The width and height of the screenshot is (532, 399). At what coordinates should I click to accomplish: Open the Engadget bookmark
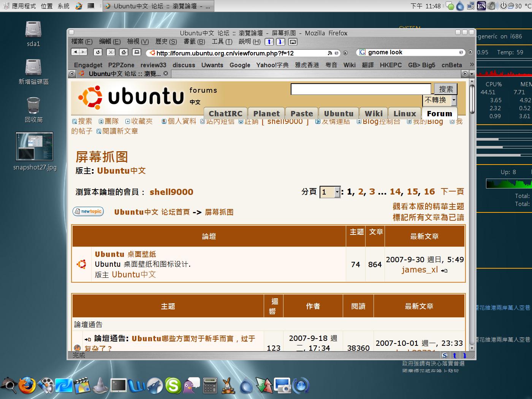point(88,65)
